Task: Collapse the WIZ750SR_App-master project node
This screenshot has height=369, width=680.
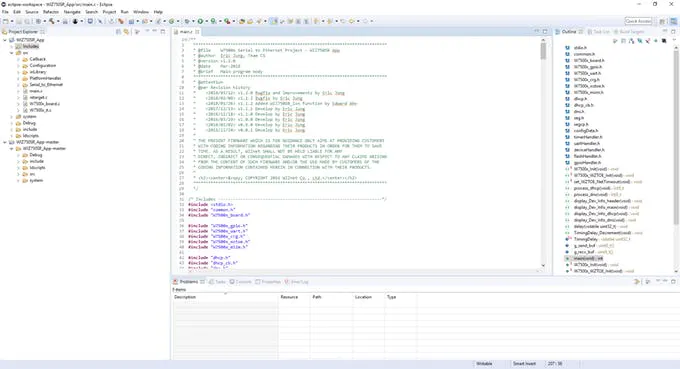Action: (x=5, y=142)
